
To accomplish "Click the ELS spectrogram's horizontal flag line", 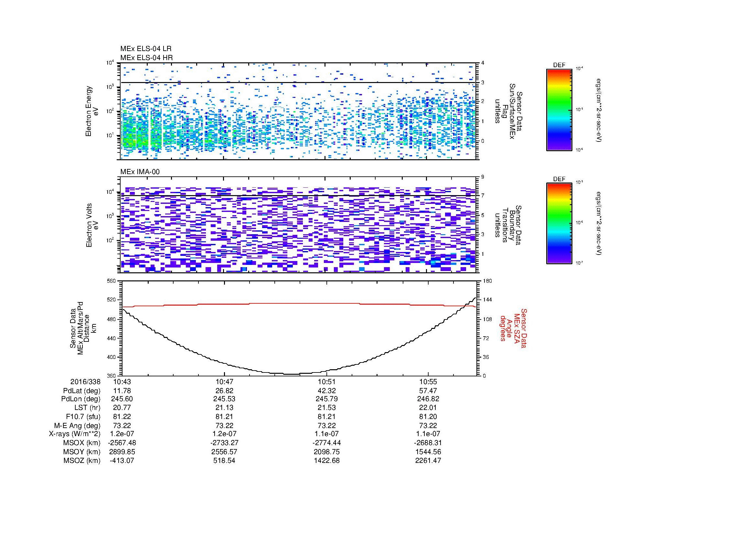I will 299,83.
